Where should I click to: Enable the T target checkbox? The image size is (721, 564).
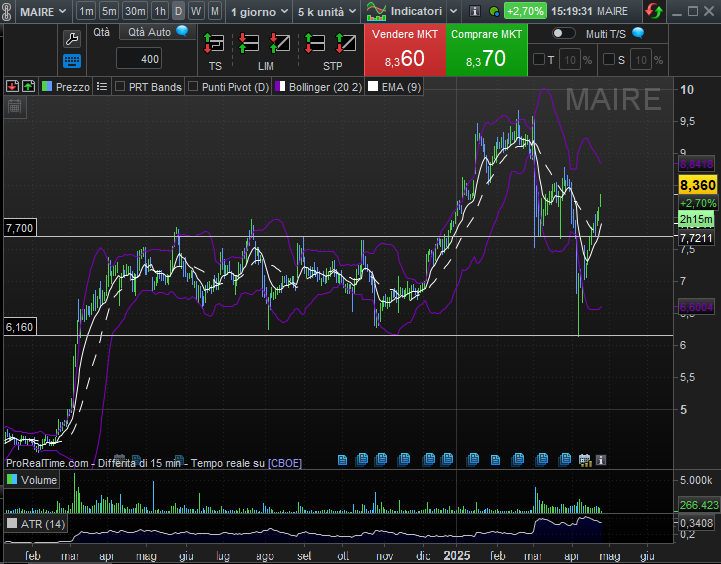tap(539, 60)
